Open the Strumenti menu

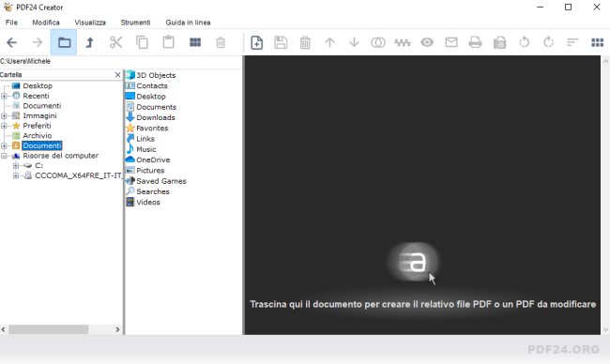(135, 23)
